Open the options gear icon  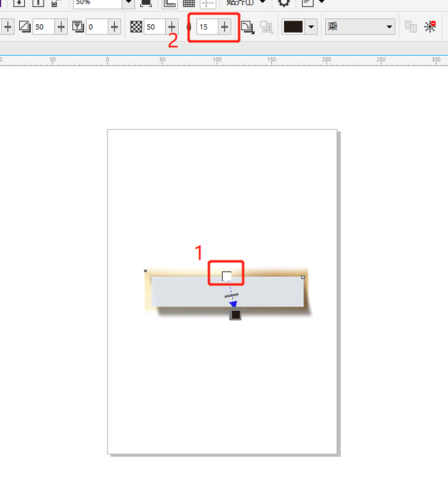click(x=284, y=3)
